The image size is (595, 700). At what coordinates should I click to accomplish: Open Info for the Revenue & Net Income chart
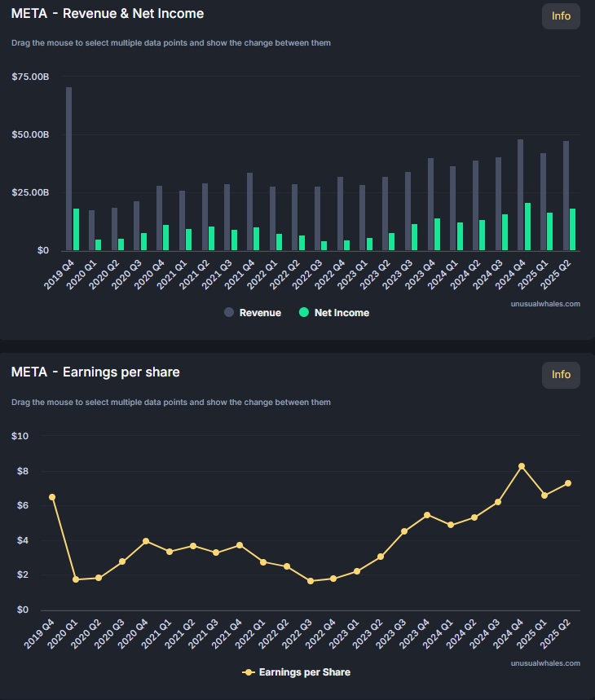(561, 16)
